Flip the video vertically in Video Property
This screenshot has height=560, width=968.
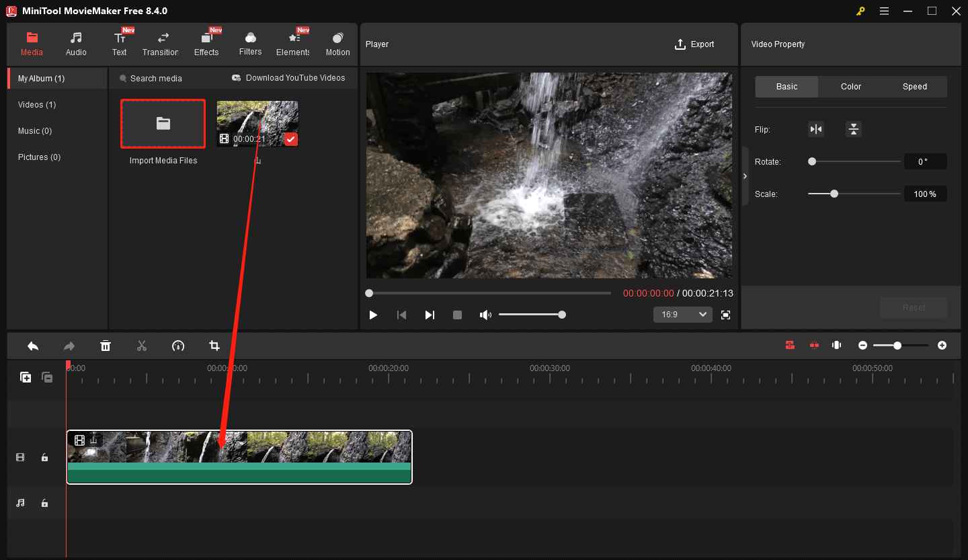tap(853, 128)
